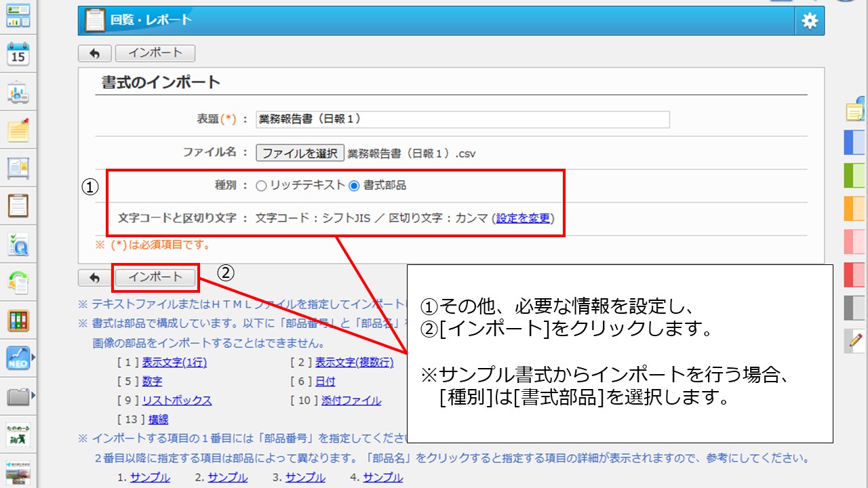Open the 設定を変更 link
Viewport: 868px width, 488px height.
tap(523, 218)
